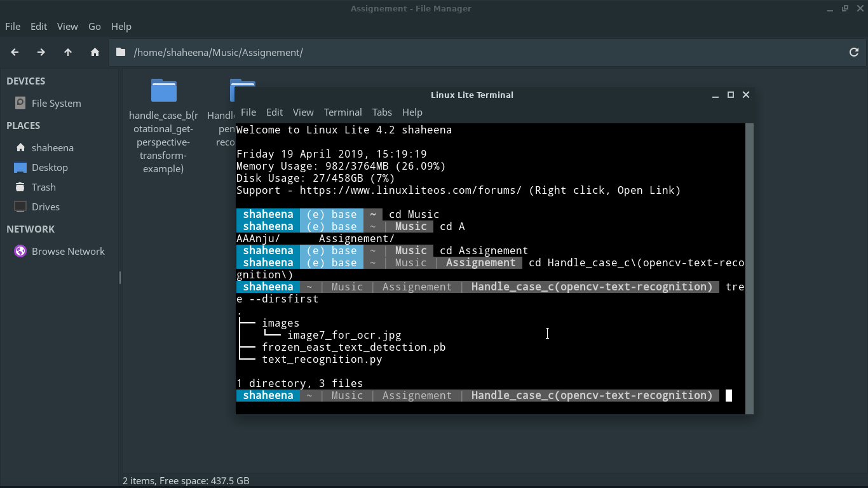This screenshot has height=488, width=868.
Task: Collapse the DEVICES section header
Action: 25,81
